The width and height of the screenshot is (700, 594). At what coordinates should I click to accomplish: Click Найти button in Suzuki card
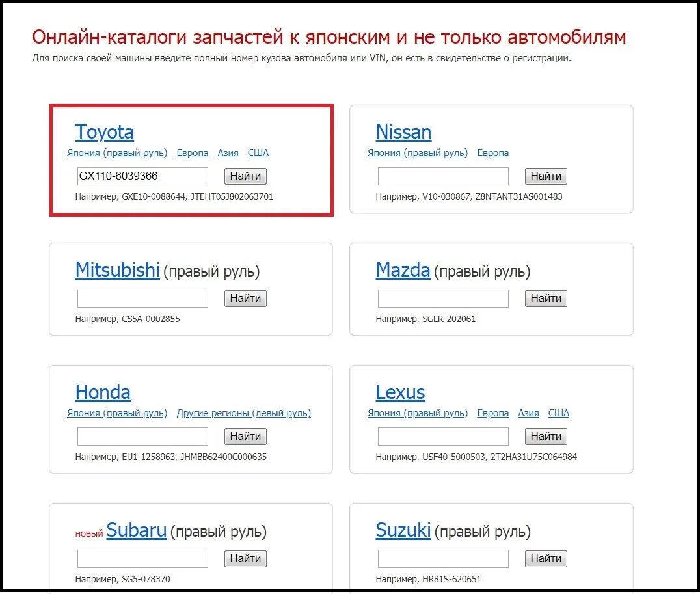click(546, 559)
